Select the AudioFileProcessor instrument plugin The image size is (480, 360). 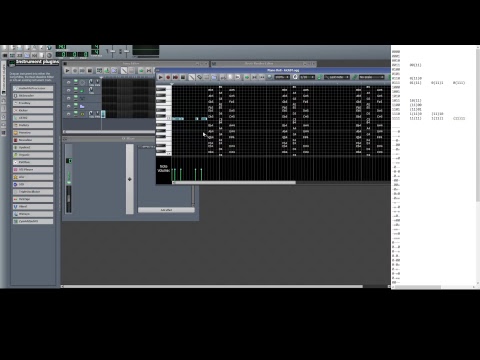pyautogui.click(x=33, y=88)
